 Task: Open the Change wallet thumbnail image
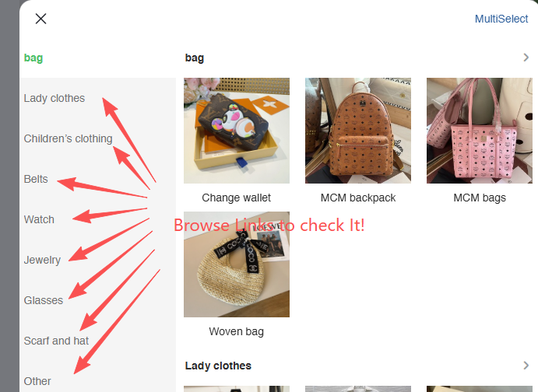(237, 131)
